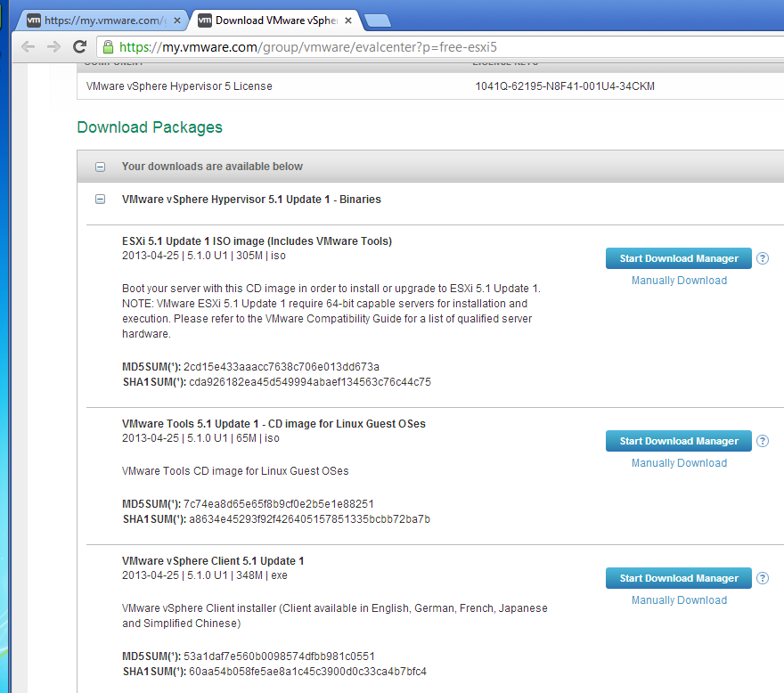784x693 pixels.
Task: Click the browser Forward arrow
Action: [x=53, y=47]
